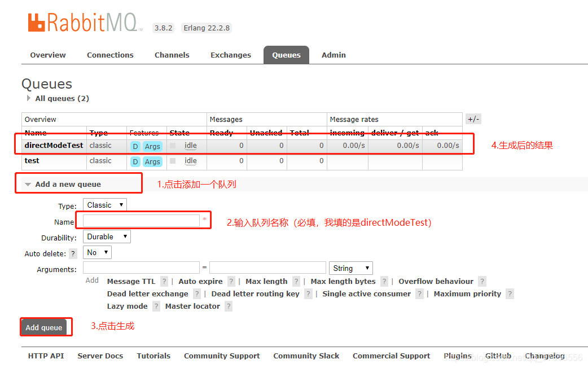Open the Commercial Support footer link
Image resolution: width=588 pixels, height=368 pixels.
(391, 356)
